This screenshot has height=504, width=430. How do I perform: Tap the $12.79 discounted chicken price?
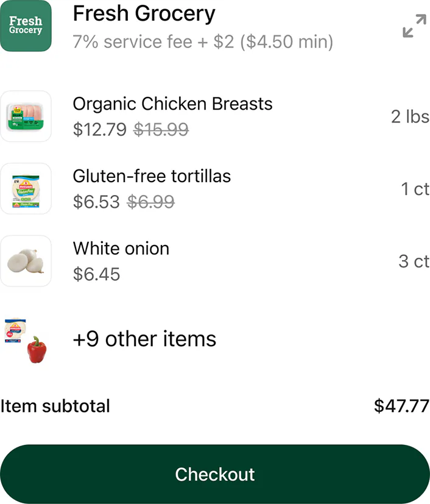coord(96,130)
